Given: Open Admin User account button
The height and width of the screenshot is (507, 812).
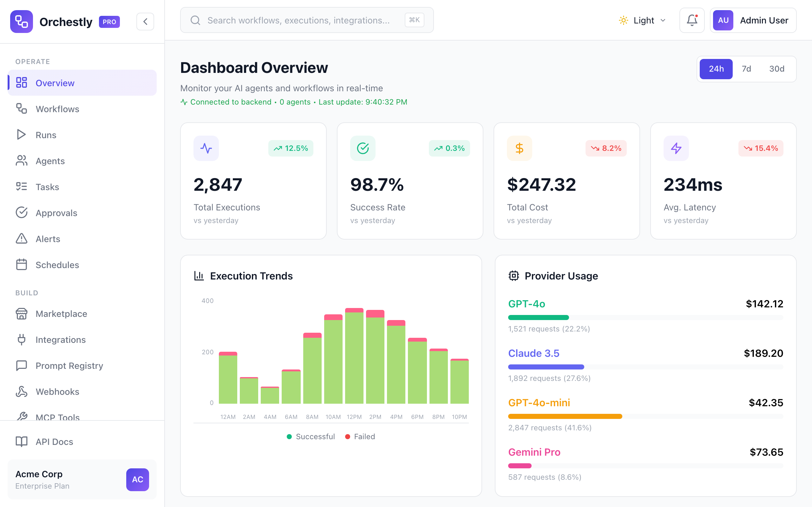Looking at the screenshot, I should pos(753,21).
